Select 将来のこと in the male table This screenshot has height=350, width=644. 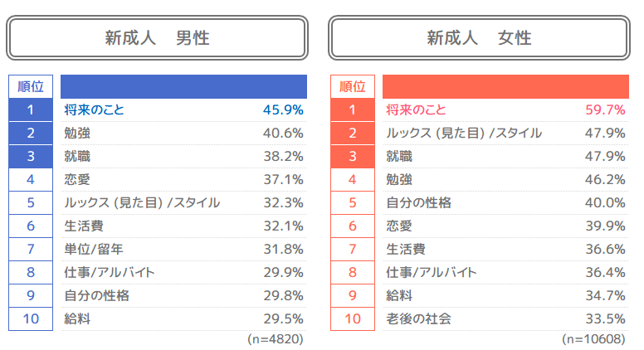tap(94, 109)
